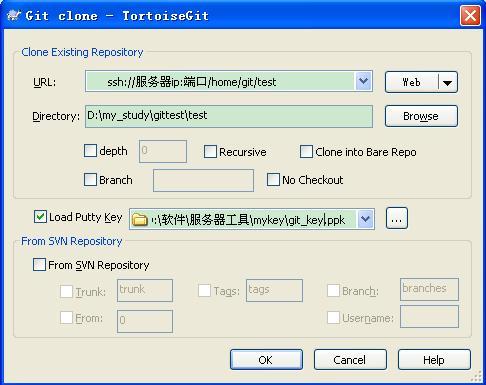Click the Directory path field
The width and height of the screenshot is (486, 385).
(229, 116)
